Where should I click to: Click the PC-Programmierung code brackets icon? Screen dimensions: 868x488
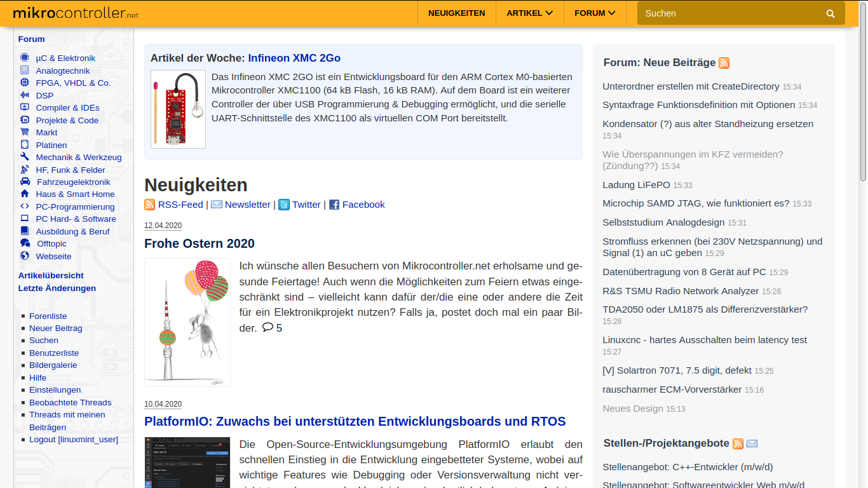tap(25, 207)
